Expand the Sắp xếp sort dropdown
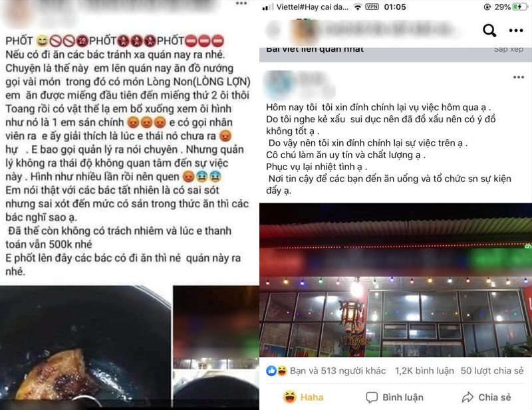Image resolution: width=532 pixels, height=410 pixels. [508, 49]
